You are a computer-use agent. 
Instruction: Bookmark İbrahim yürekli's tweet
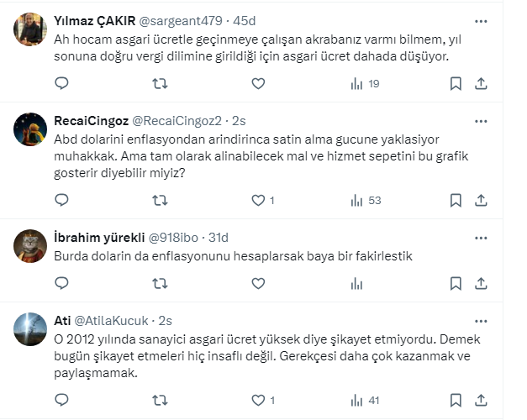(455, 284)
